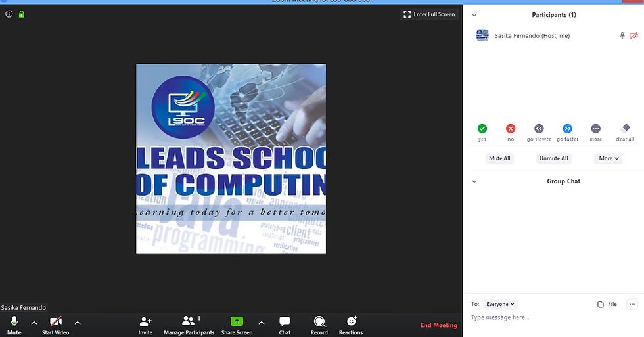The height and width of the screenshot is (337, 644).
Task: Click the Group Chat header
Action: (564, 181)
